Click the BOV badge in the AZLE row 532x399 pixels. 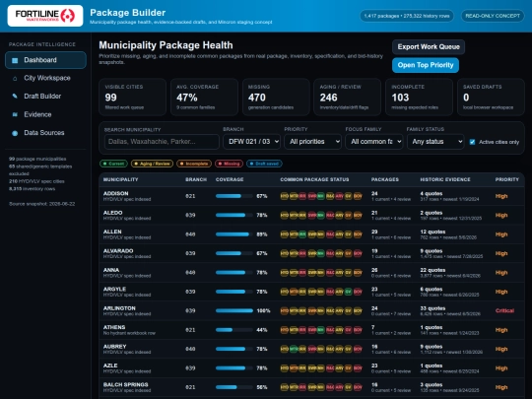(x=358, y=368)
